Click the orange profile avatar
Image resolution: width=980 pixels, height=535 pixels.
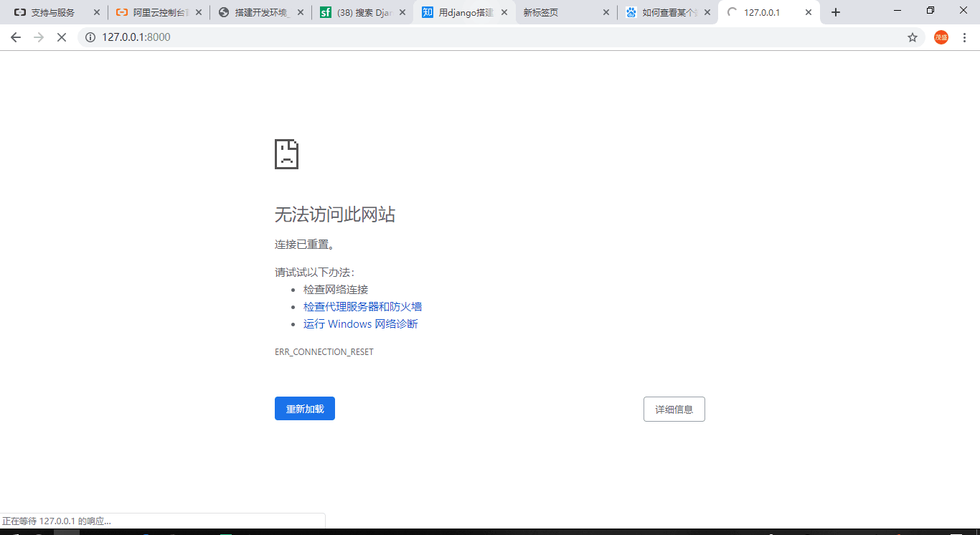pos(940,37)
